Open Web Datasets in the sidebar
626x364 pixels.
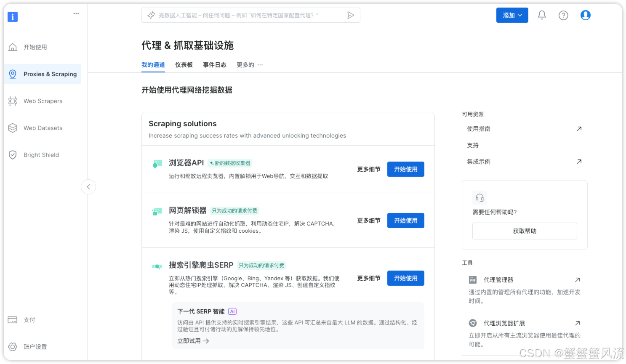[43, 128]
